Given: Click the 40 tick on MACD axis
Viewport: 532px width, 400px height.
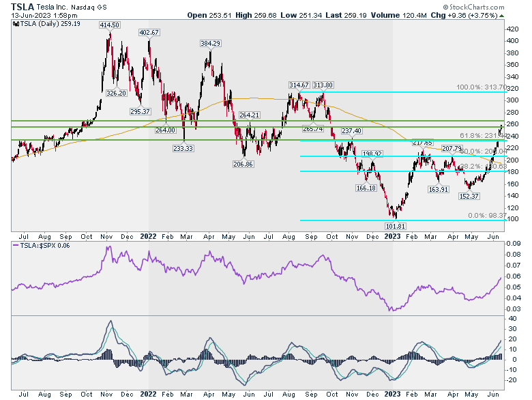Looking at the screenshot, I should point(513,319).
